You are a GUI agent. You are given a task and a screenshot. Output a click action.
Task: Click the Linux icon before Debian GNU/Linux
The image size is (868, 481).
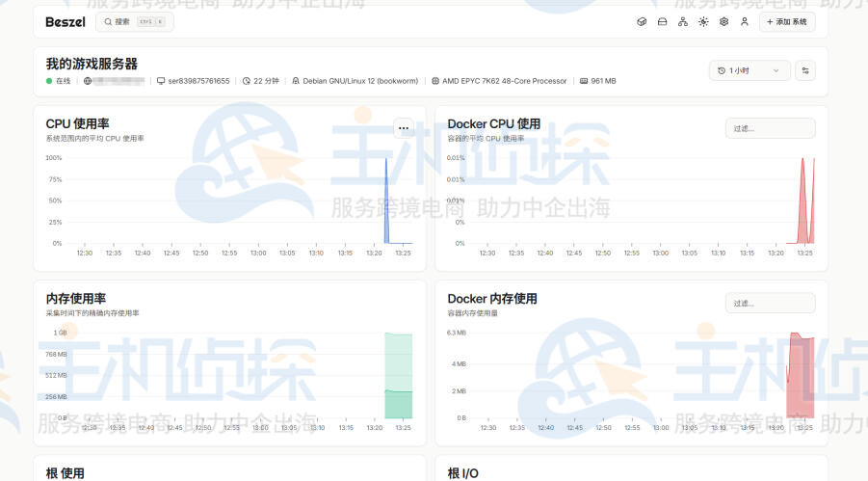296,81
